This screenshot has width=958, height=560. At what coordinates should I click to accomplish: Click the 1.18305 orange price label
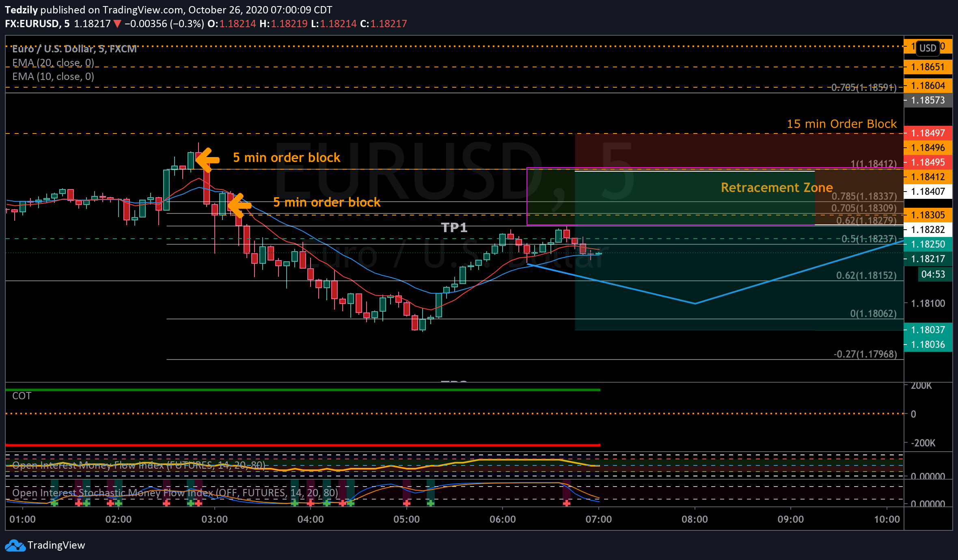point(928,215)
